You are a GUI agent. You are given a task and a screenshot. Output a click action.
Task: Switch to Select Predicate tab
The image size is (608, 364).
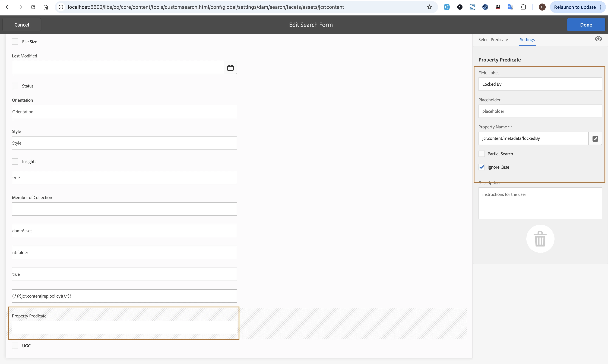click(493, 40)
